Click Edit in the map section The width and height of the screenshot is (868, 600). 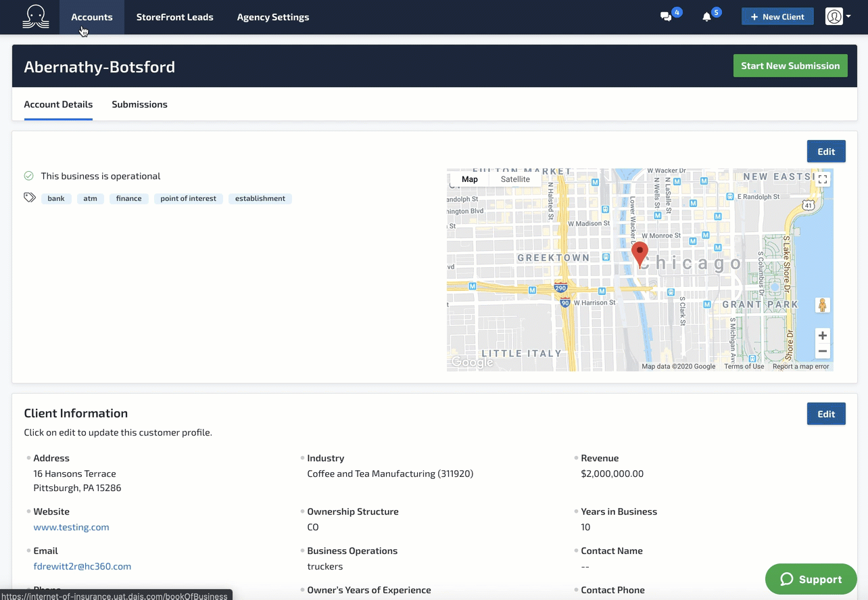tap(826, 152)
